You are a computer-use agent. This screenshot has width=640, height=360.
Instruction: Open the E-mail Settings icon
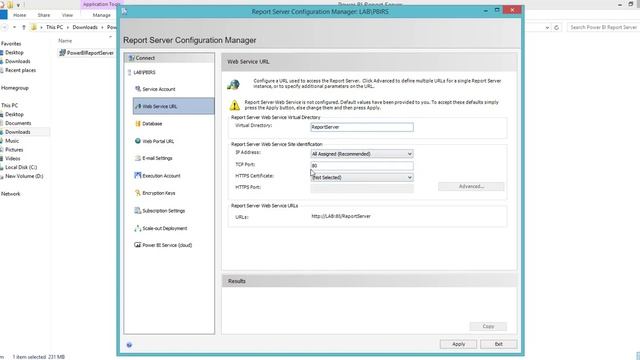click(138, 158)
